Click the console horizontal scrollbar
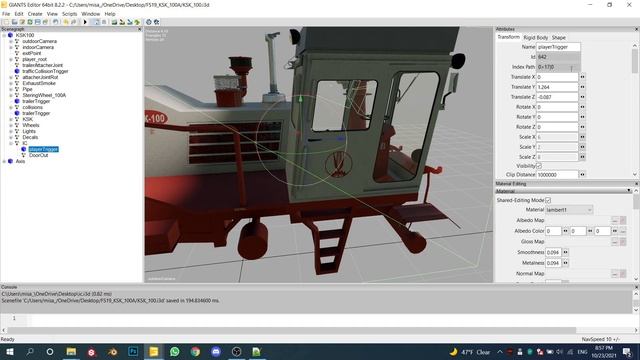This screenshot has width=640, height=360. pyautogui.click(x=291, y=330)
